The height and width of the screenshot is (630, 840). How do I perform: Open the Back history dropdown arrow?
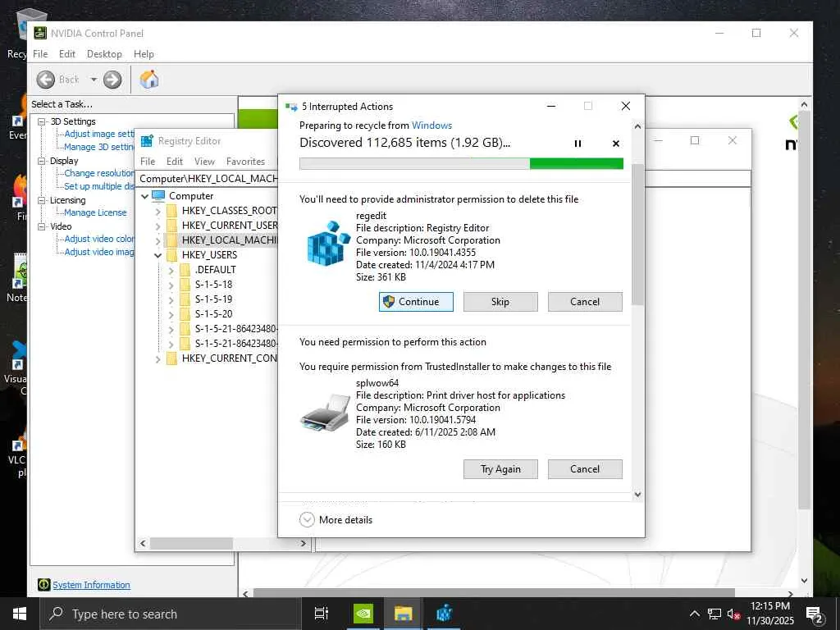coord(94,80)
